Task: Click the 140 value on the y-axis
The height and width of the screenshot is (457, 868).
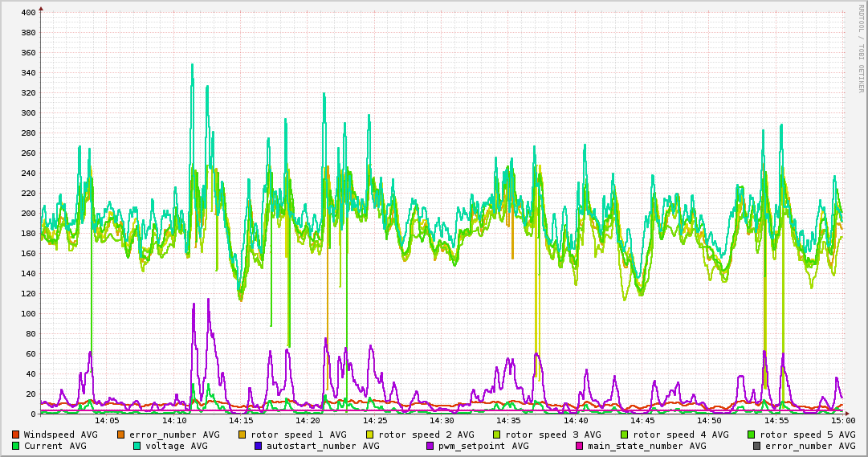Action: 29,274
